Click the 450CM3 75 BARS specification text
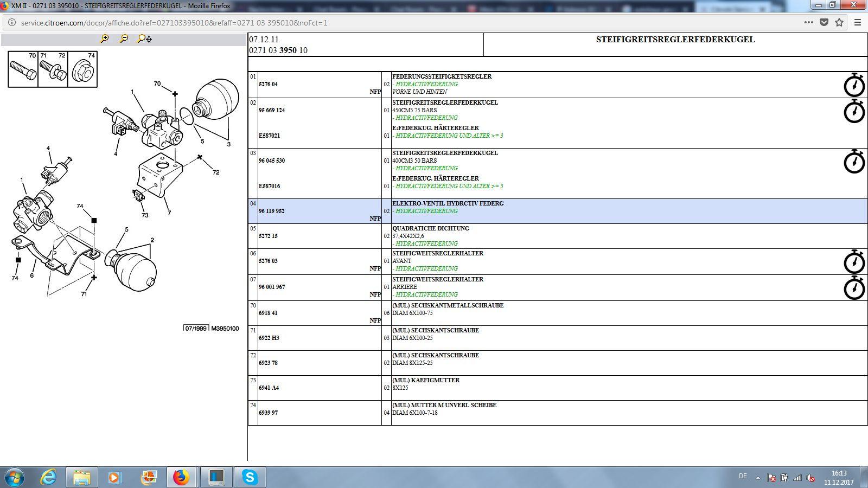Viewport: 868px width, 488px height. (414, 110)
